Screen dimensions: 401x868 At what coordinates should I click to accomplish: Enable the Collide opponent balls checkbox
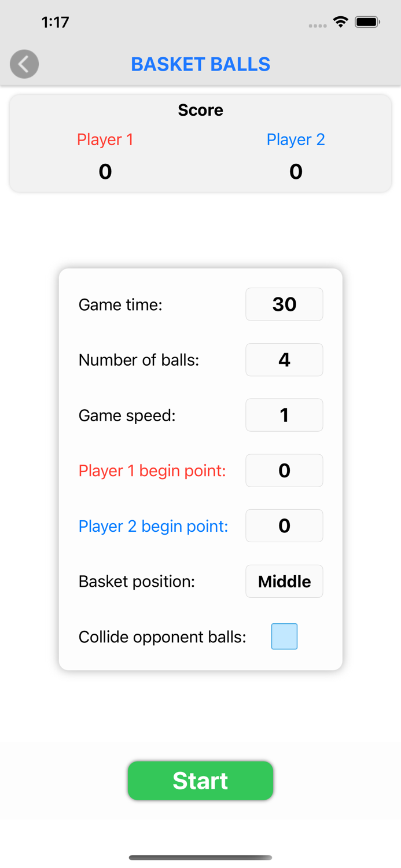284,636
